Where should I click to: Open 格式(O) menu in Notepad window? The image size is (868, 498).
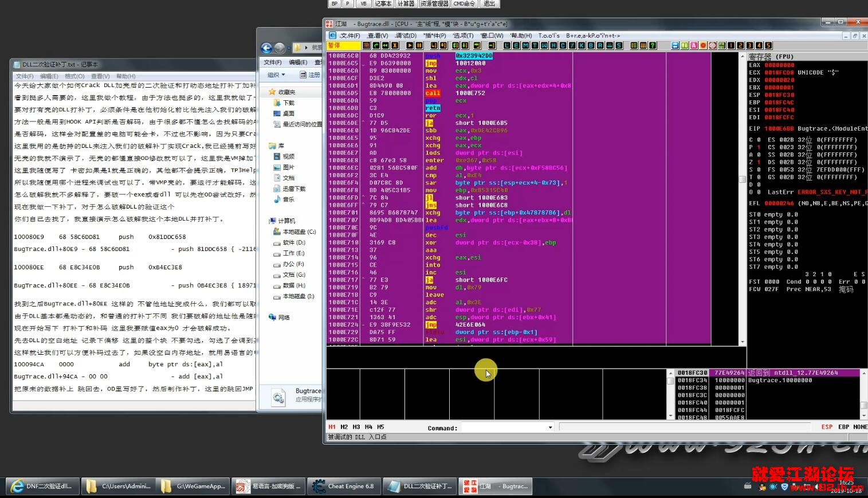tap(74, 76)
